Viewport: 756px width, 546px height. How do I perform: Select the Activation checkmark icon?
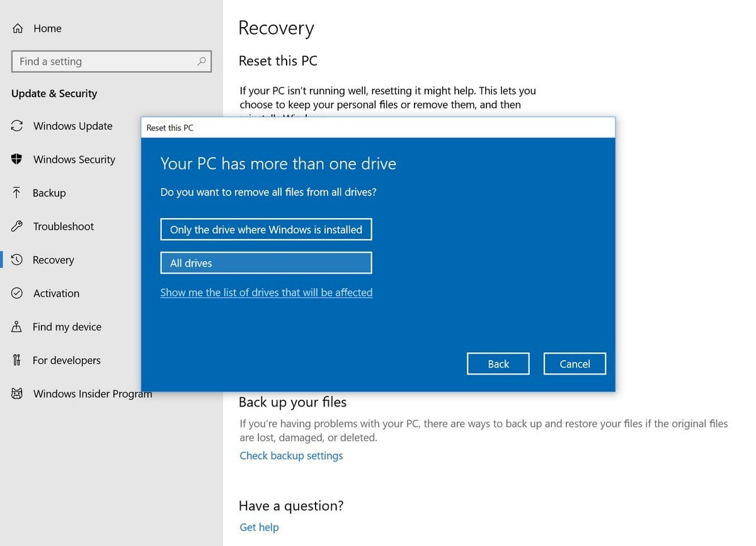click(18, 293)
